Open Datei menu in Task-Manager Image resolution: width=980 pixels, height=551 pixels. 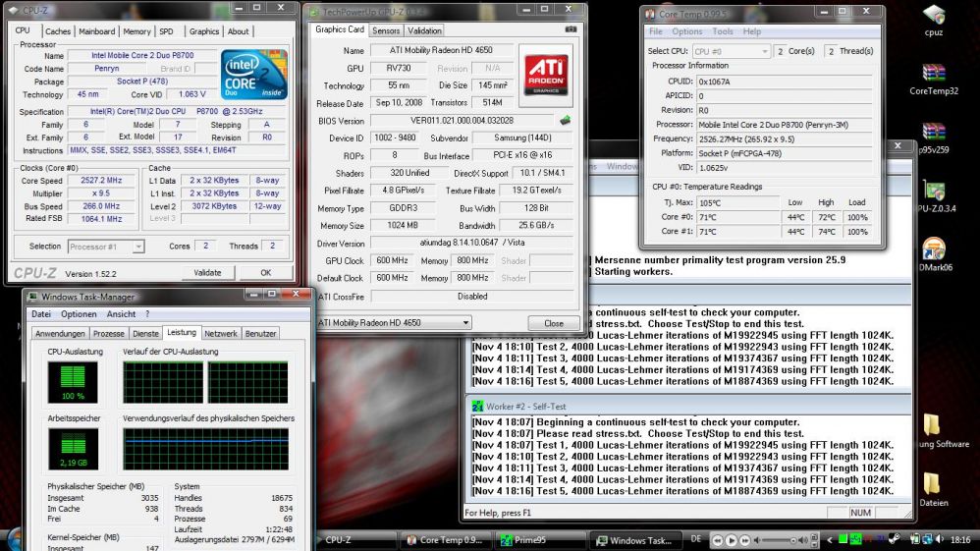[x=41, y=314]
